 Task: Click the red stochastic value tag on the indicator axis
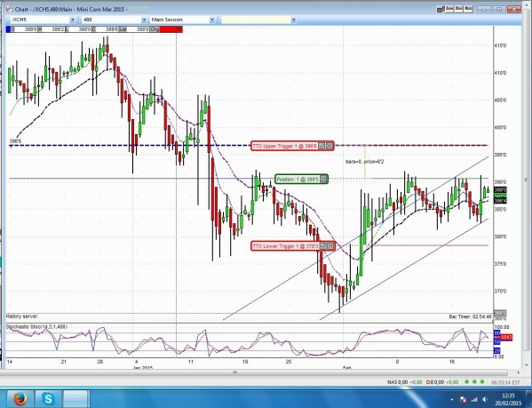(506, 337)
